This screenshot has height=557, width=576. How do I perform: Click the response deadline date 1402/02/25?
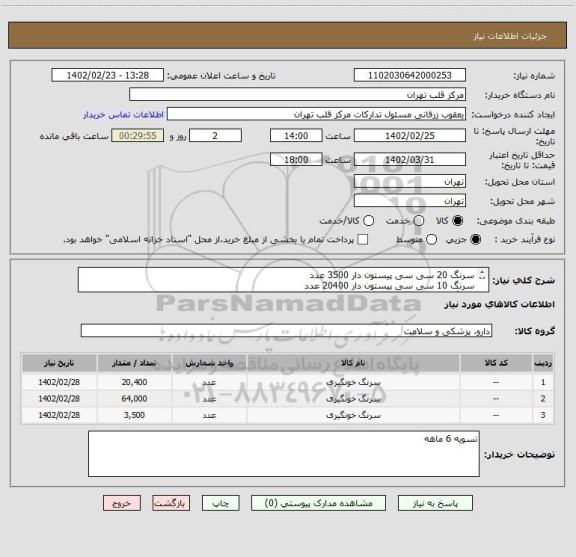(410, 136)
